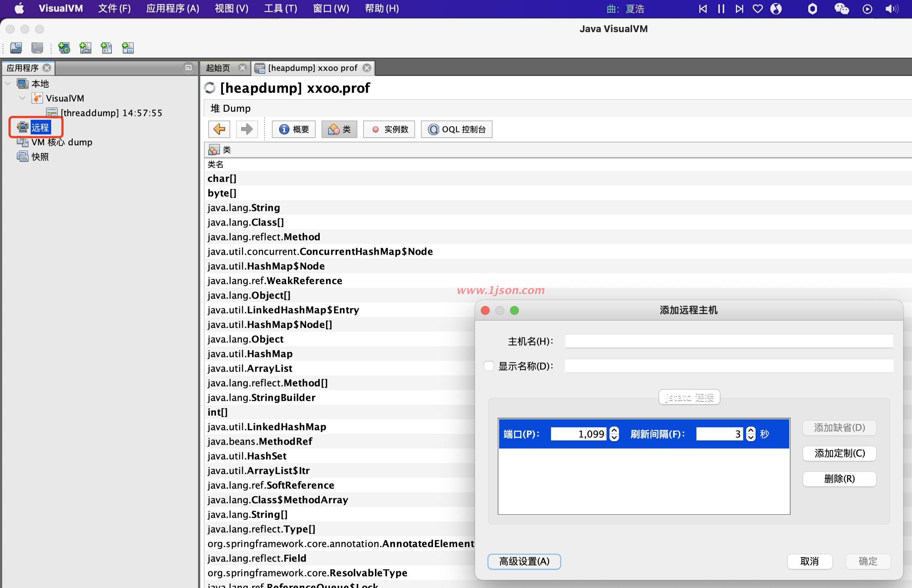Image resolution: width=912 pixels, height=588 pixels.
Task: Pause music from the menu bar
Action: [x=721, y=8]
